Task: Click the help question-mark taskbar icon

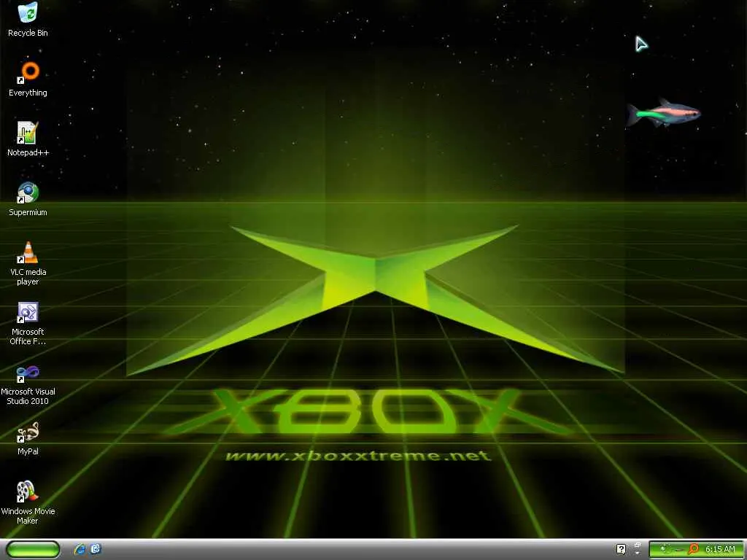Action: click(x=621, y=549)
